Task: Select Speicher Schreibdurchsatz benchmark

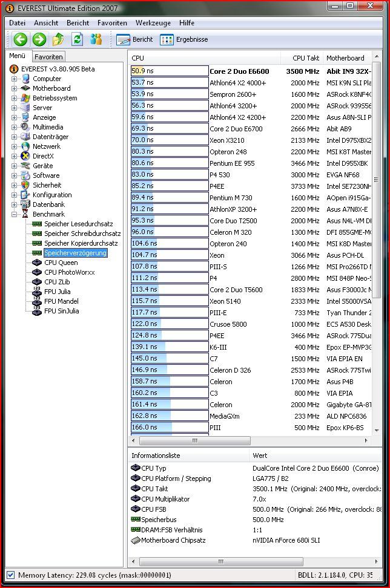Action: pos(82,234)
